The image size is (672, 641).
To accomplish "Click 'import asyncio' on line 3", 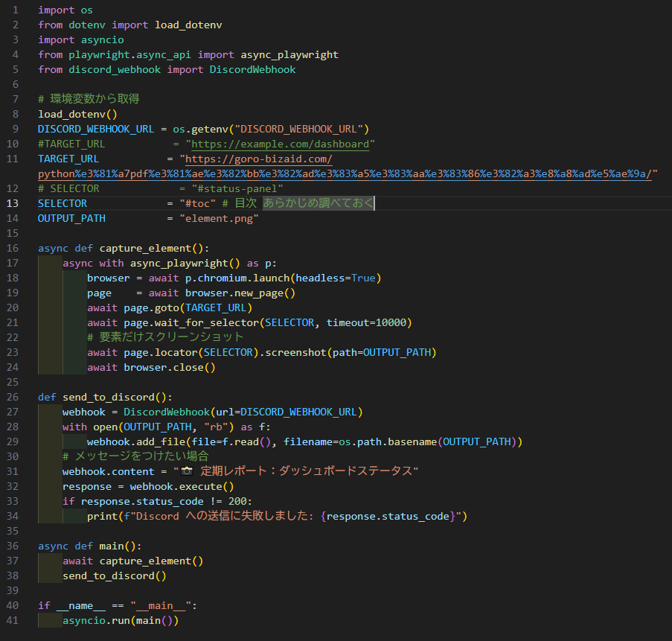I will pos(80,40).
